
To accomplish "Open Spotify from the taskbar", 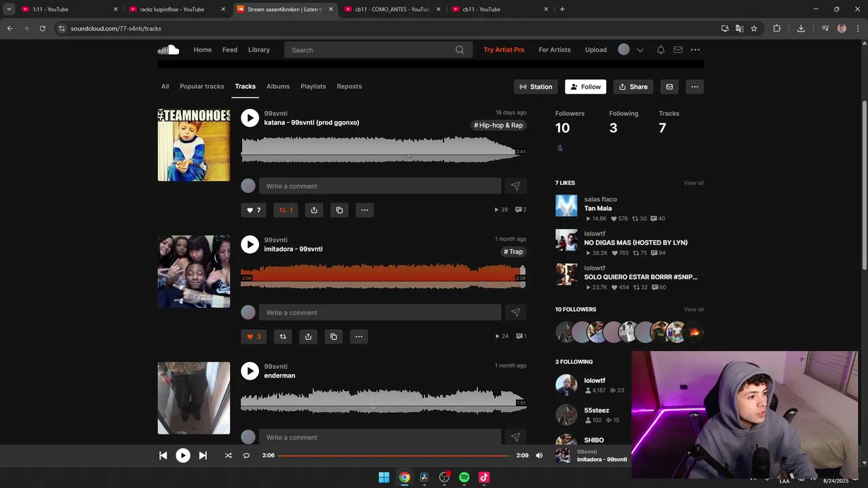I will click(464, 477).
